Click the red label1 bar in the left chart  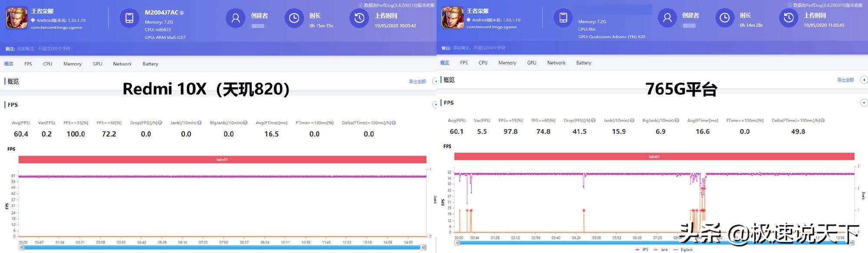click(x=222, y=160)
